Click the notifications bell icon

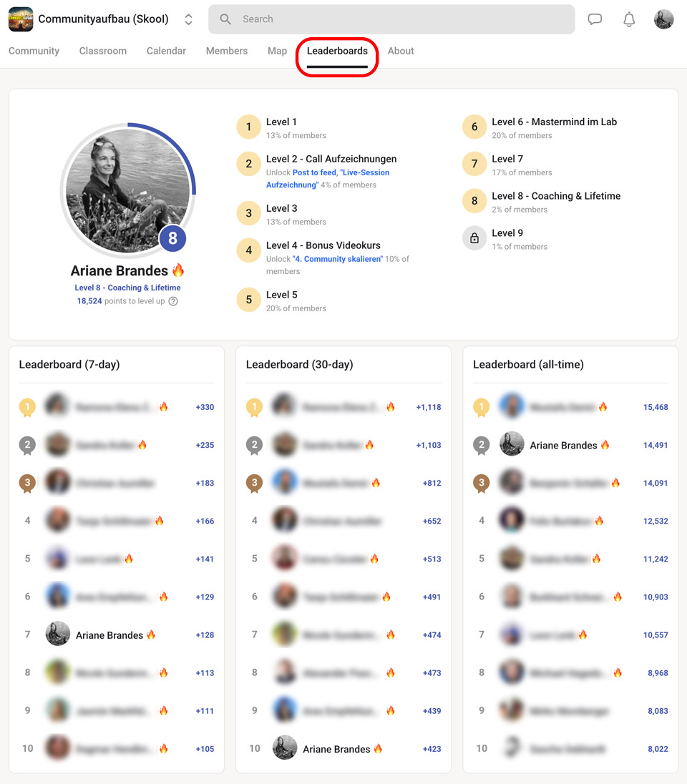(x=629, y=19)
